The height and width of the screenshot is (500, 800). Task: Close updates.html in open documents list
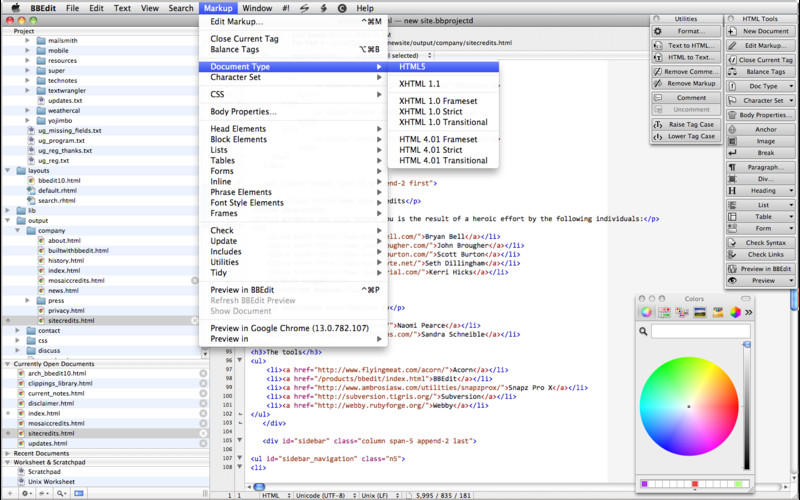pos(203,443)
